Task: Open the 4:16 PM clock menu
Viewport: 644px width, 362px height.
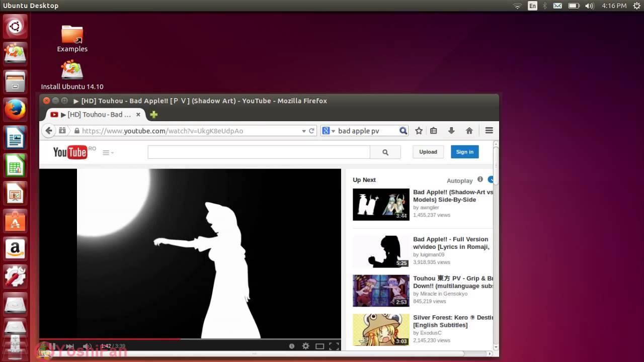Action: tap(614, 6)
